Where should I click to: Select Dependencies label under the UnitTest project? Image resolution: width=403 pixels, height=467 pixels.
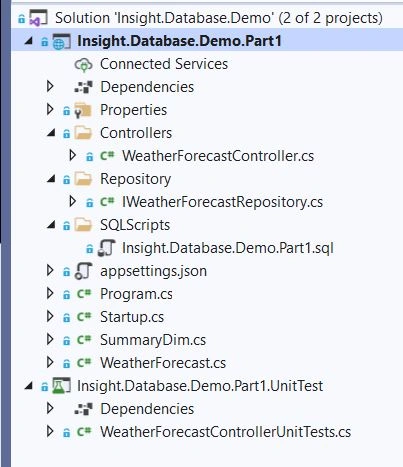(147, 409)
